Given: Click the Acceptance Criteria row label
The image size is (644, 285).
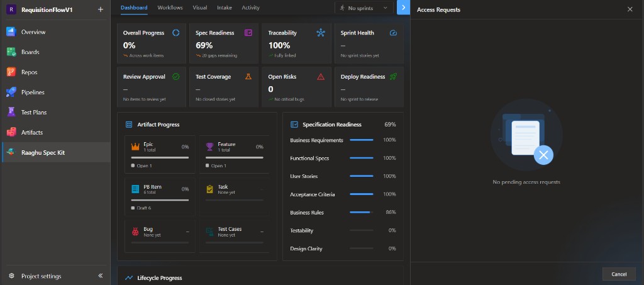Looking at the screenshot, I should click(x=312, y=194).
